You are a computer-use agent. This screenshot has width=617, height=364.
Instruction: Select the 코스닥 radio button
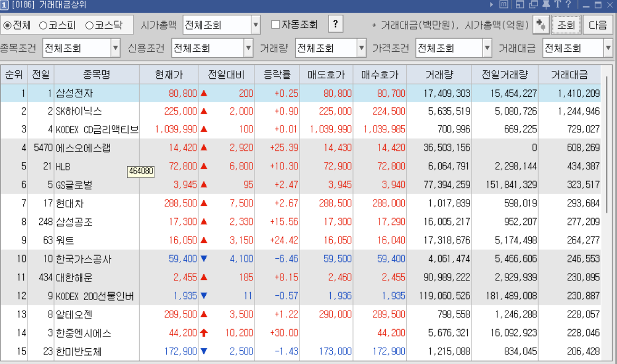pos(89,25)
